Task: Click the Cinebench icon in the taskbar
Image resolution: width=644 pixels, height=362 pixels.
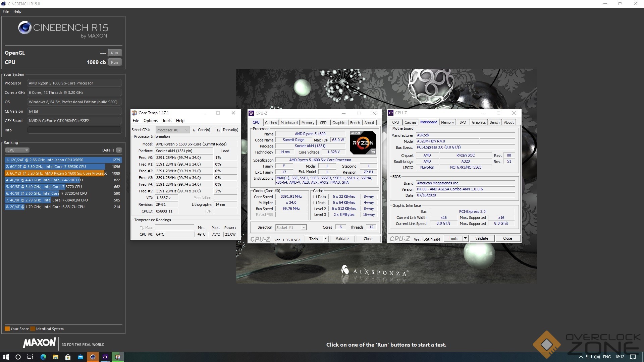Action: [93, 357]
